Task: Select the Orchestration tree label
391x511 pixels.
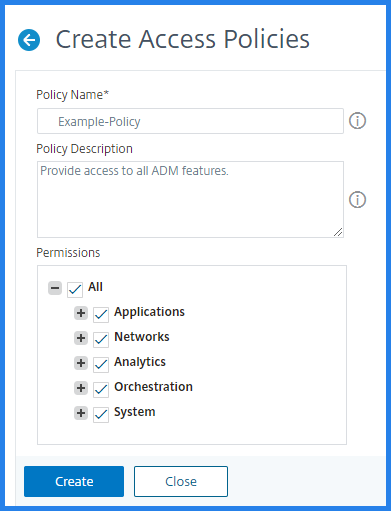Action: [153, 387]
